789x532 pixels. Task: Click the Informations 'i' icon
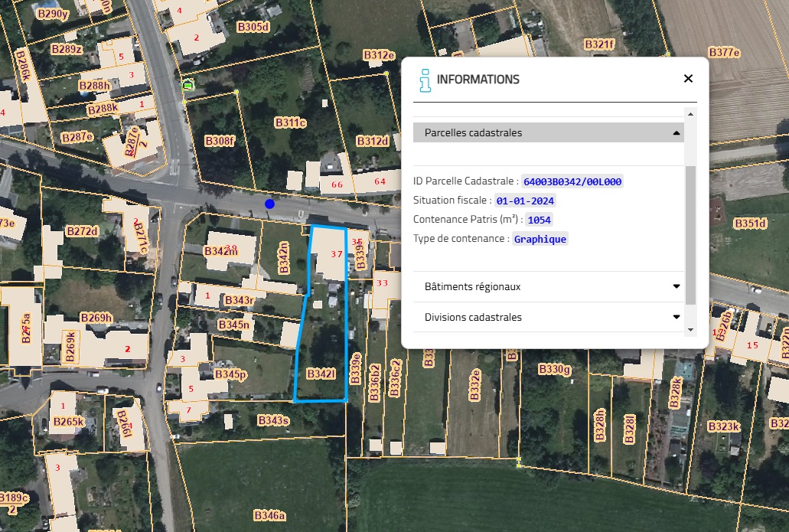tap(425, 80)
